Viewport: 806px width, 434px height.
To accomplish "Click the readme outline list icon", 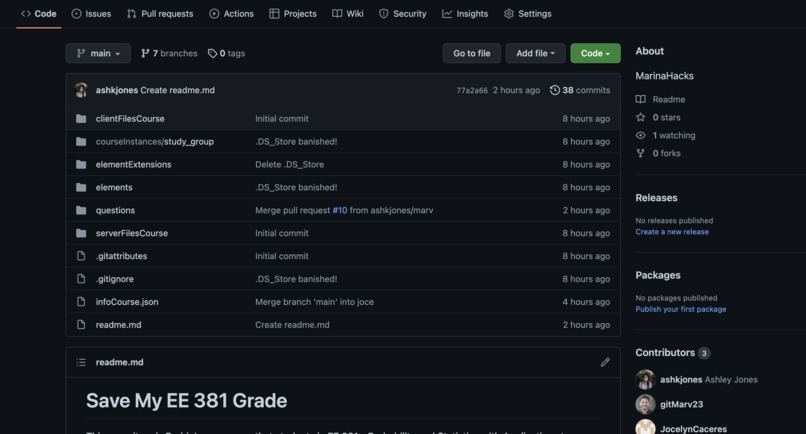I will click(81, 363).
